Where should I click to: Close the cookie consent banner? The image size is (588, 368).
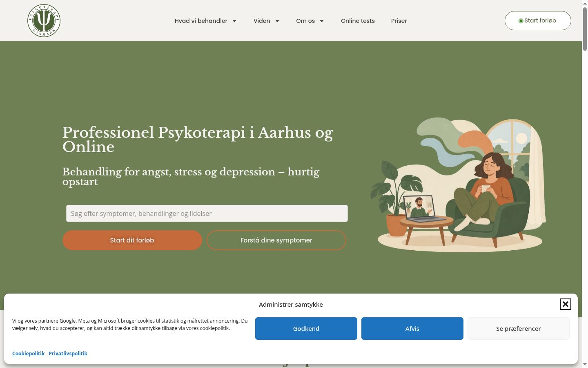click(x=565, y=304)
